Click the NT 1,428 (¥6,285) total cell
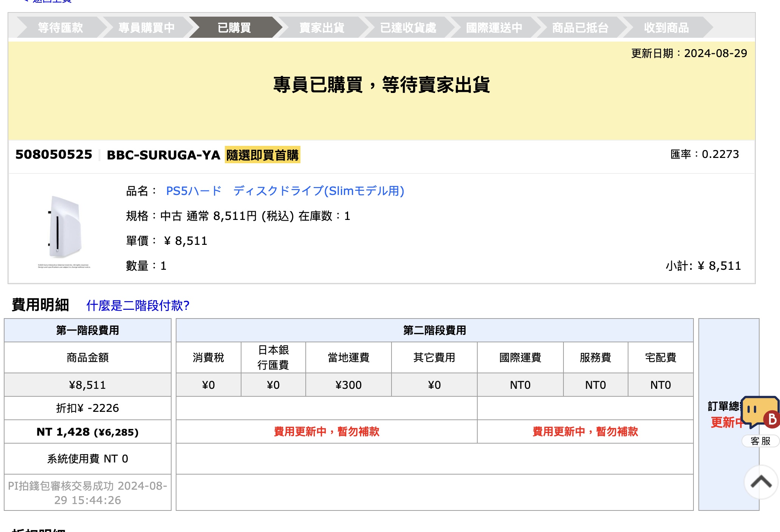Viewport: 780px width, 532px height. [88, 432]
